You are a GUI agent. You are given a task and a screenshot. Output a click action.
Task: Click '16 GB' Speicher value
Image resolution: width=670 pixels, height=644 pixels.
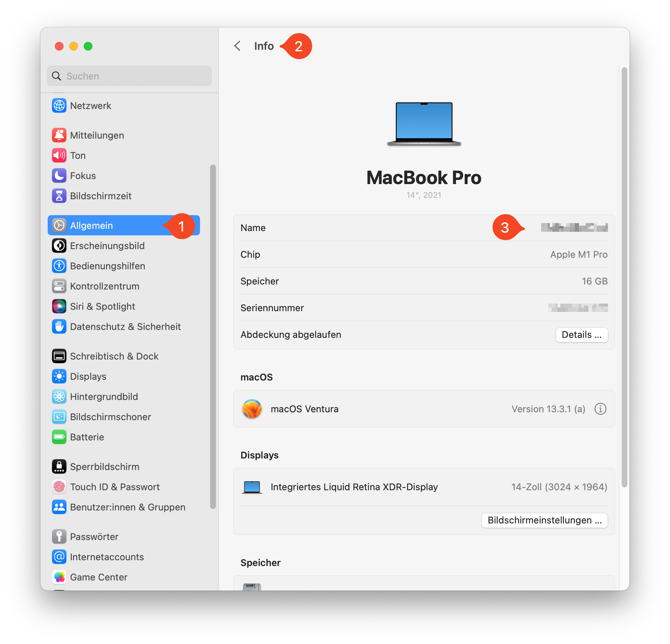click(595, 281)
